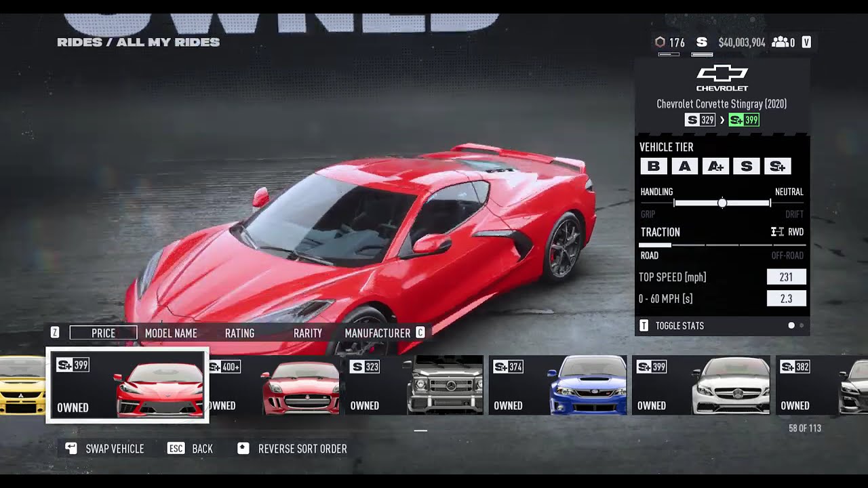
Task: Select the yellow Mitsubishi thumbnail
Action: tap(22, 385)
